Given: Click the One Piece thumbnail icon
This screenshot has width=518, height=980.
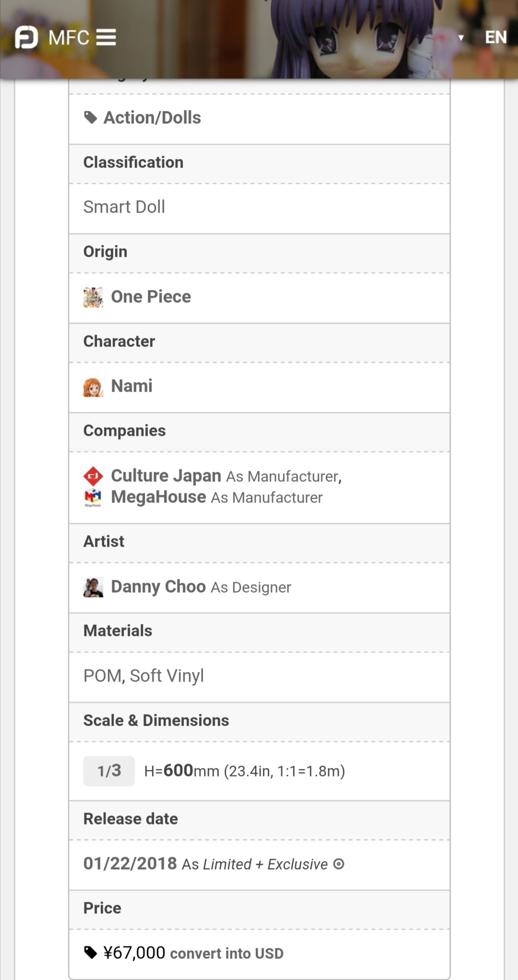Looking at the screenshot, I should point(93,297).
